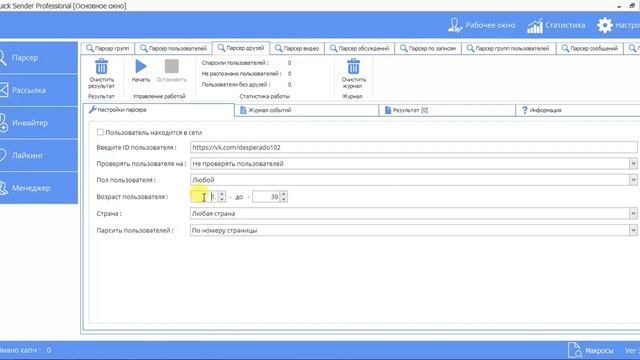The image size is (640, 360).
Task: Select the Парсер друзей tab
Action: click(241, 48)
